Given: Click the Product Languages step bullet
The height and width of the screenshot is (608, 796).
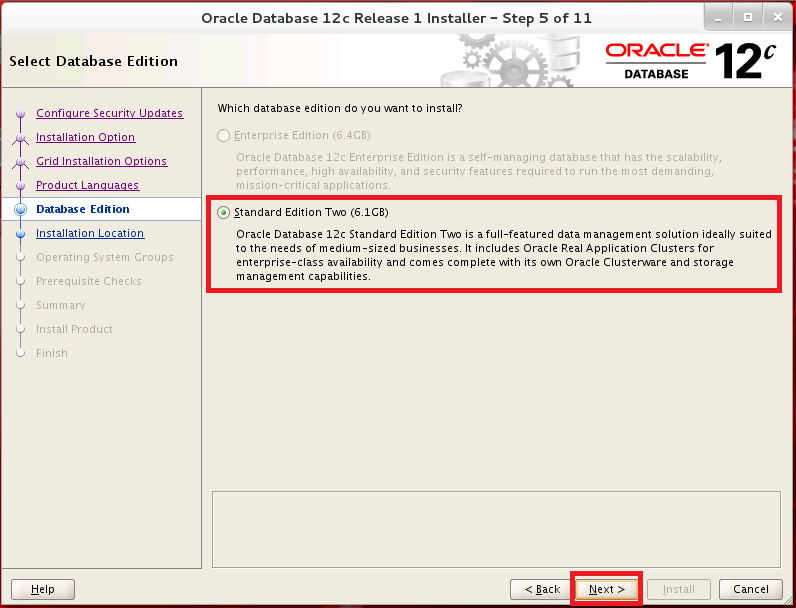Looking at the screenshot, I should click(x=20, y=186).
